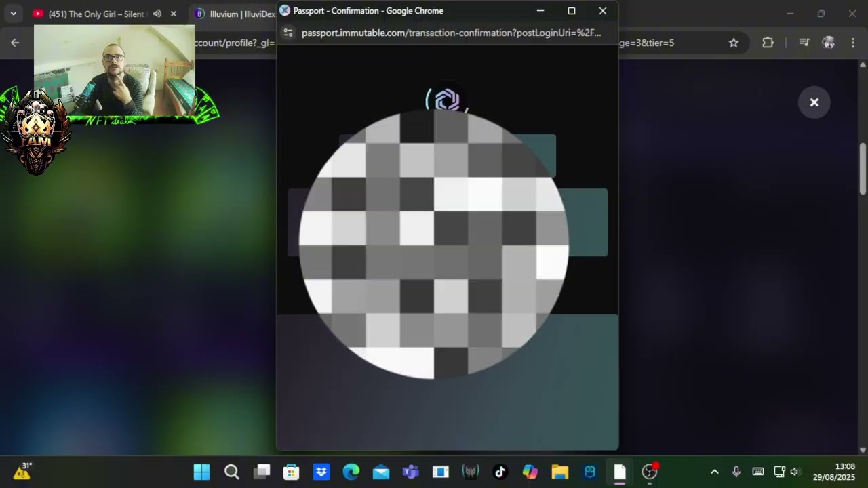Image resolution: width=868 pixels, height=488 pixels.
Task: Close the Illuvium overlay with X button
Action: [814, 102]
